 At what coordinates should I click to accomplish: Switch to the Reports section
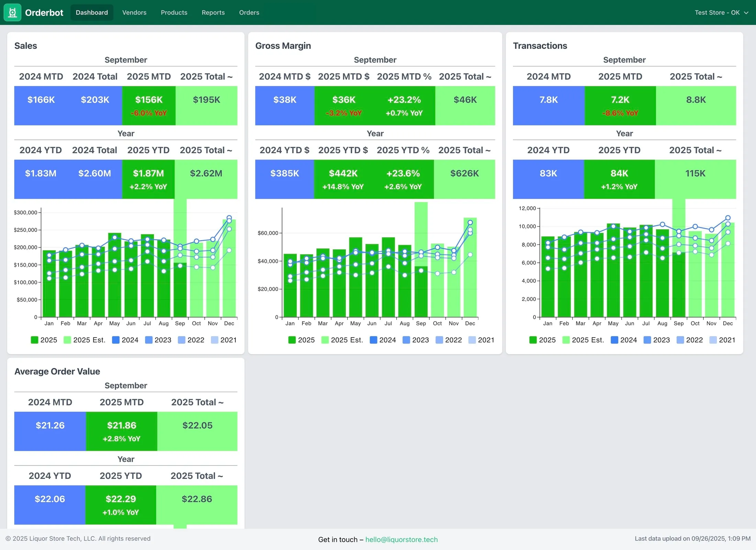click(213, 12)
